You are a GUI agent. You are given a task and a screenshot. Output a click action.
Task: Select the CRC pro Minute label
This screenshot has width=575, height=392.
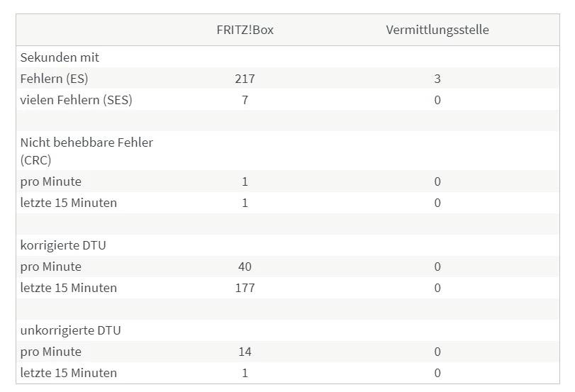coord(50,181)
